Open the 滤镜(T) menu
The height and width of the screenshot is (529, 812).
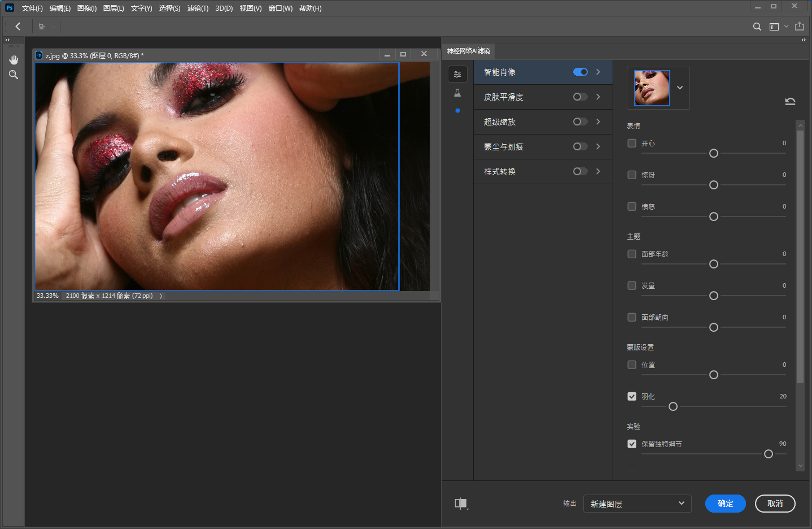(x=198, y=8)
